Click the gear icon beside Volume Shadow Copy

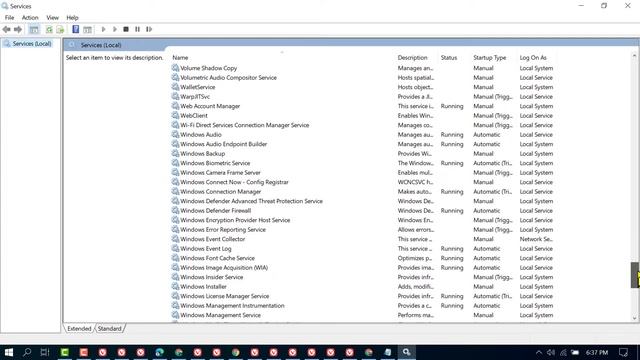[x=175, y=68]
